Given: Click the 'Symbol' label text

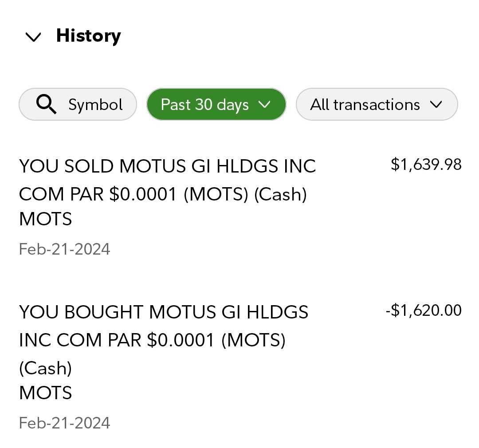Looking at the screenshot, I should (x=95, y=105).
